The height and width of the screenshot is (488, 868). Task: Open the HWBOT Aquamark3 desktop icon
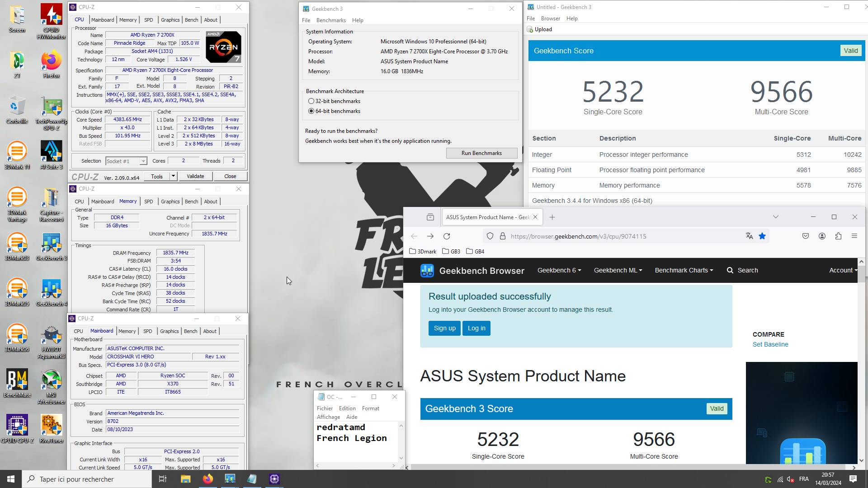(51, 342)
